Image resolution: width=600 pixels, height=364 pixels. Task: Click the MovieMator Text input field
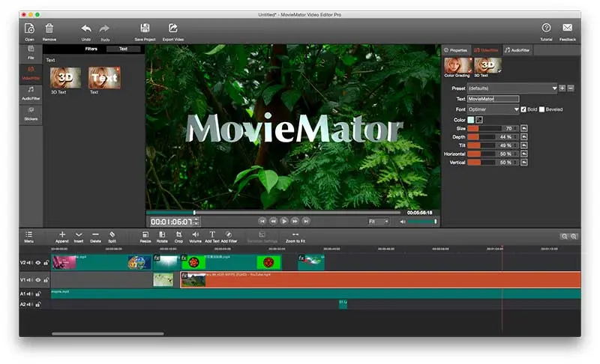(493, 99)
